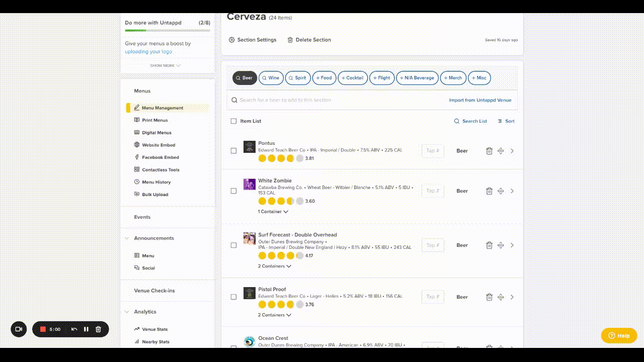Open White Zombie item details arrow
The height and width of the screenshot is (362, 644).
pos(512,191)
